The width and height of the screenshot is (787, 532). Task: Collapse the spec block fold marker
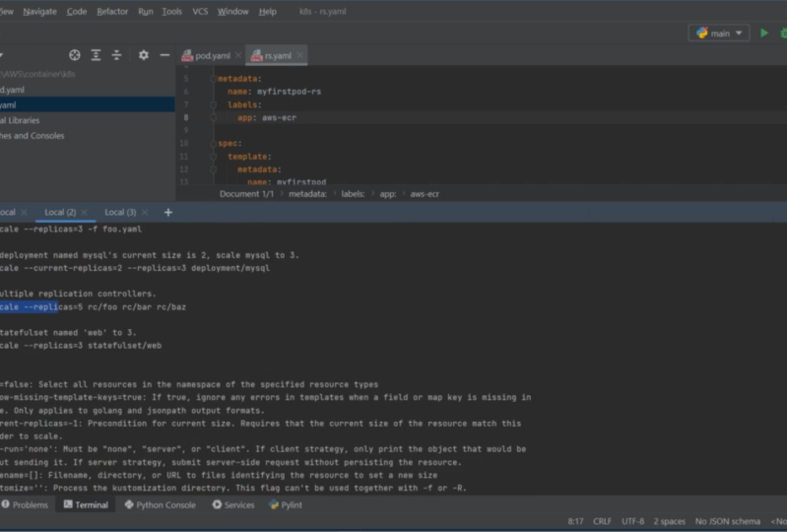pos(214,144)
